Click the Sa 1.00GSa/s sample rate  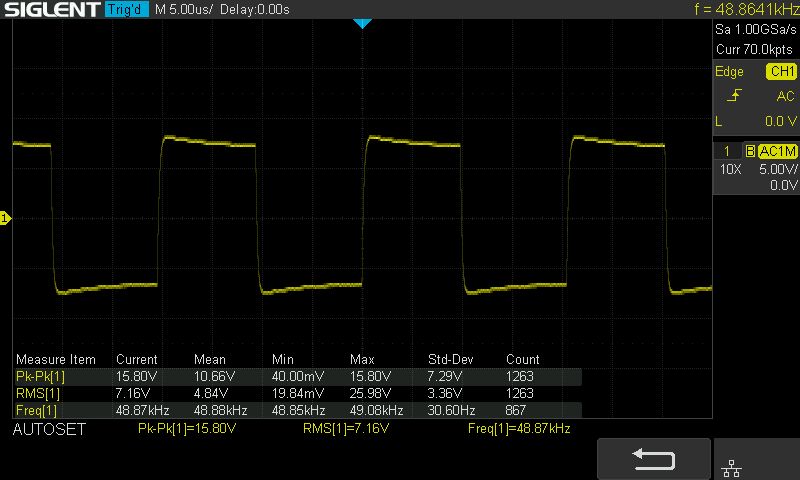(x=756, y=29)
